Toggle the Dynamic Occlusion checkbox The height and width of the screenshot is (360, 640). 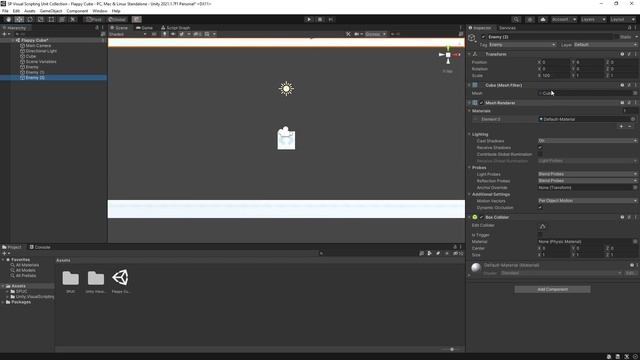point(540,207)
